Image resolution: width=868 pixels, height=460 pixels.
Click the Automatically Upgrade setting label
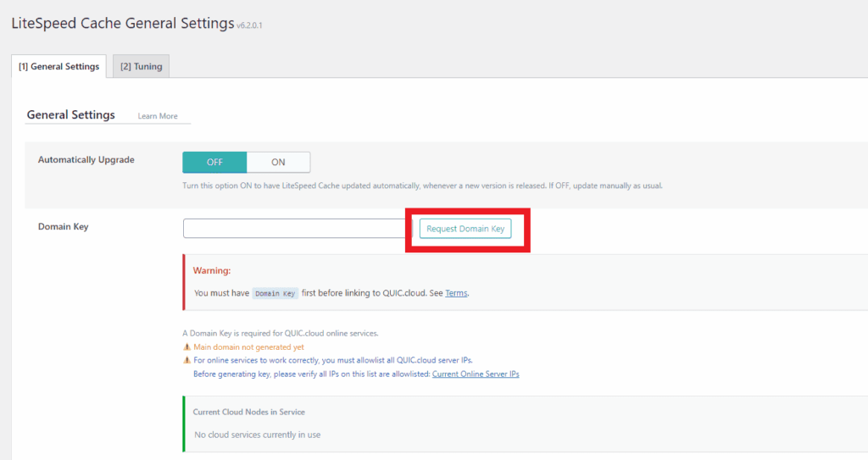point(86,159)
